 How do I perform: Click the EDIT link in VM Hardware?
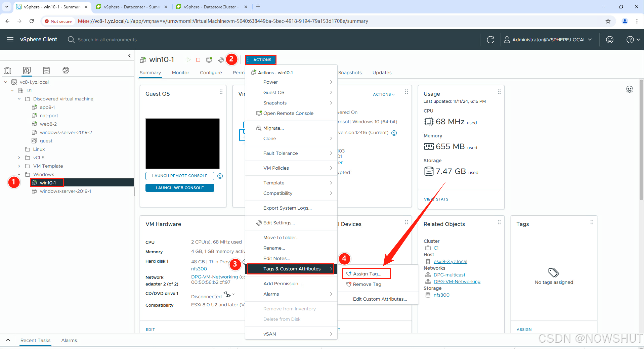(150, 330)
